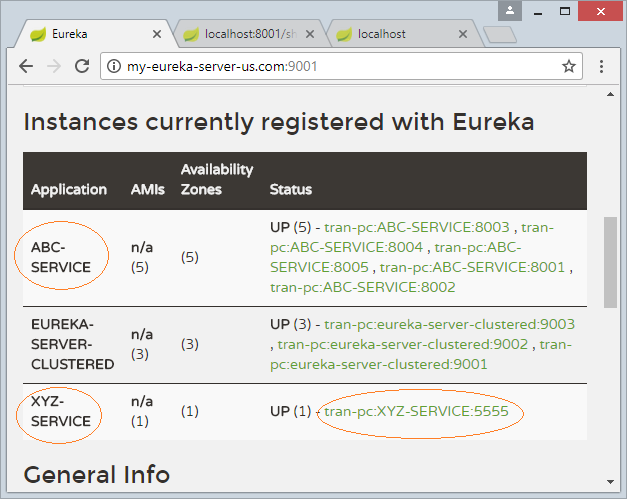
Task: Open the tran-pc:ABC-SERVICE:8003 instance link
Action: coord(417,228)
